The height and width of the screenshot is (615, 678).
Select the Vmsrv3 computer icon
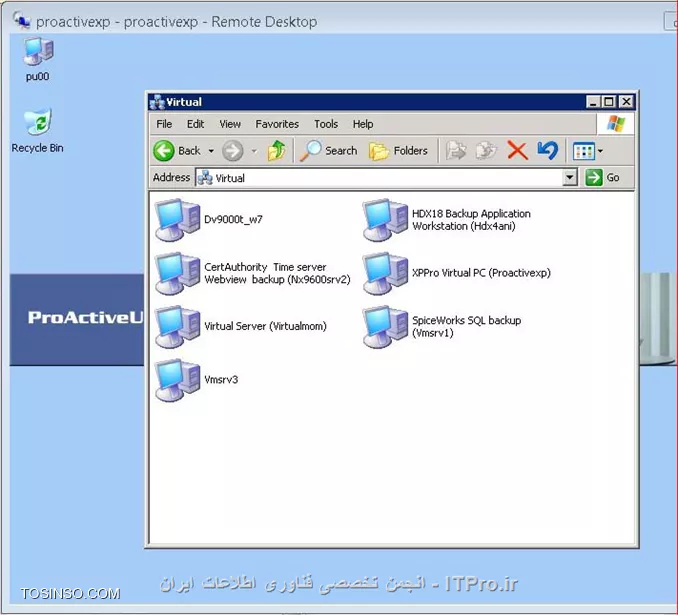177,380
